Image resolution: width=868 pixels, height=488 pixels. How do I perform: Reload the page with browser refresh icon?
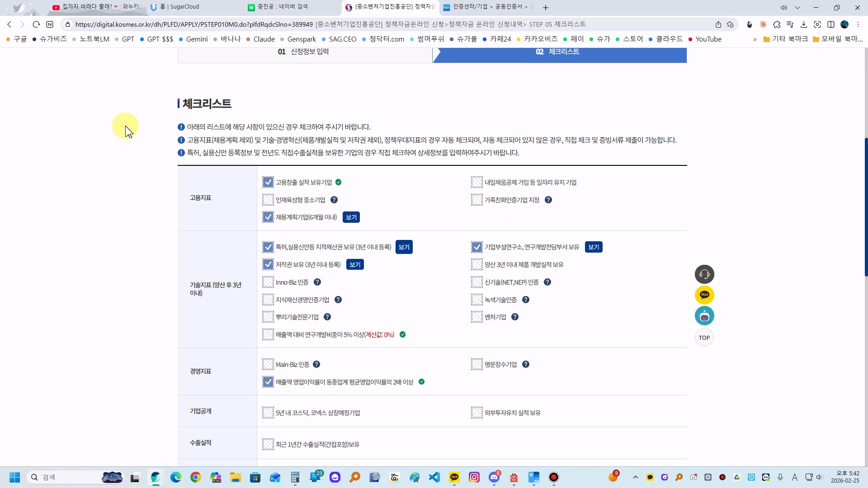pyautogui.click(x=36, y=24)
